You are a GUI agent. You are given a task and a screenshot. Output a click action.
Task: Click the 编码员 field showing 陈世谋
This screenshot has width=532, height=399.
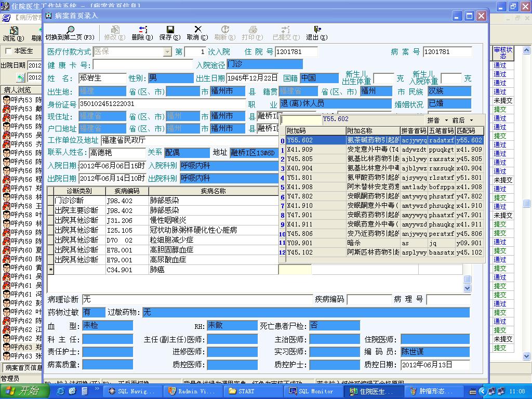[435, 352]
